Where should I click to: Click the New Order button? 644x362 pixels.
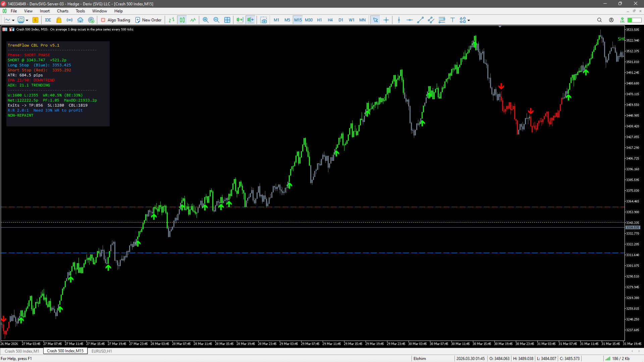(x=148, y=20)
